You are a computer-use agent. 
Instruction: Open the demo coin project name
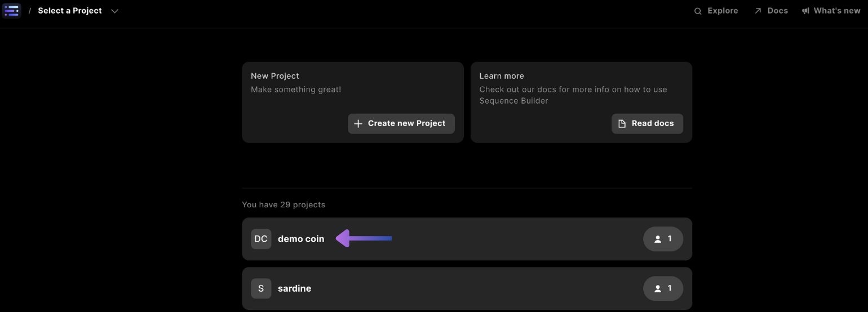point(301,239)
